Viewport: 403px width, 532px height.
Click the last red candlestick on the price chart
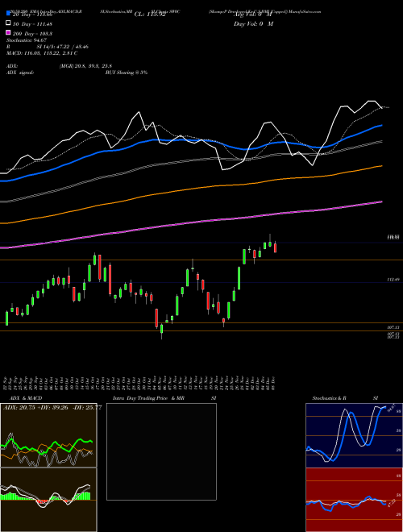coord(275,247)
